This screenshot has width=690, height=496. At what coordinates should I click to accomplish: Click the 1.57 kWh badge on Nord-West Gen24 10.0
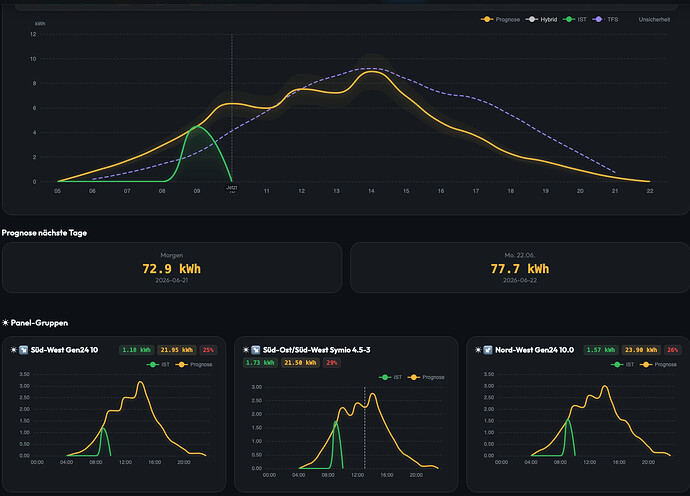click(x=601, y=350)
